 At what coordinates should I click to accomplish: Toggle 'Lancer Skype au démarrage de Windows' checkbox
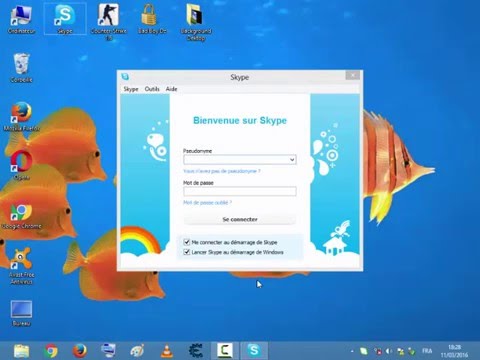[x=187, y=252]
